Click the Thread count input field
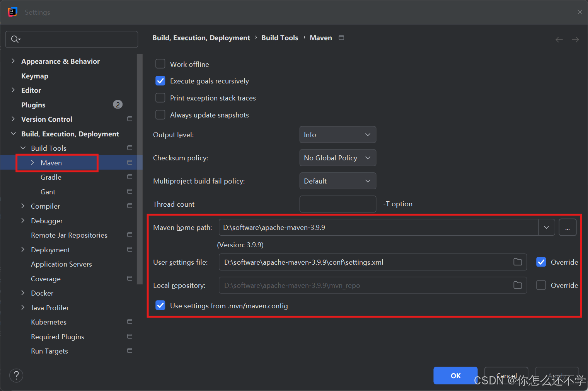Image resolution: width=588 pixels, height=391 pixels. point(337,204)
